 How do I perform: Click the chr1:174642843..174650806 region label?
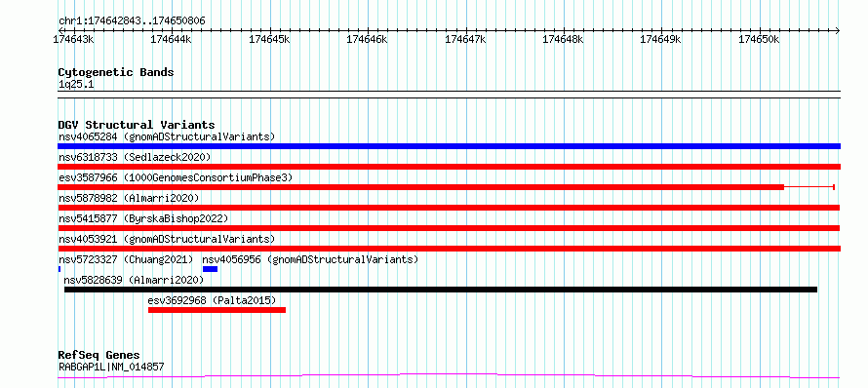(133, 21)
